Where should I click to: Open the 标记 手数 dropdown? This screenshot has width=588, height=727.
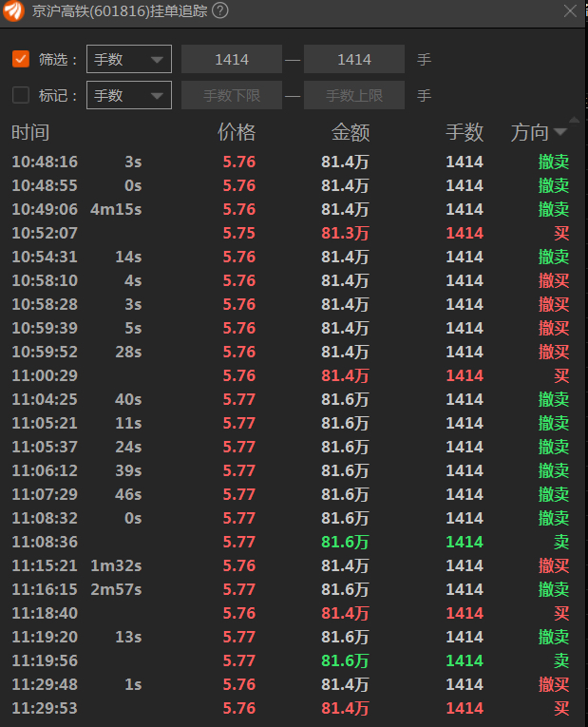[129, 95]
